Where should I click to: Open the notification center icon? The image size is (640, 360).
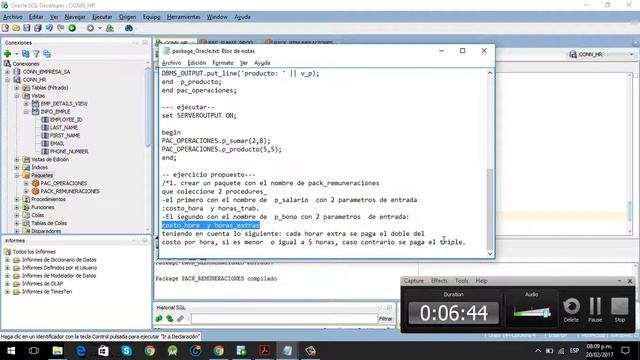[625, 351]
